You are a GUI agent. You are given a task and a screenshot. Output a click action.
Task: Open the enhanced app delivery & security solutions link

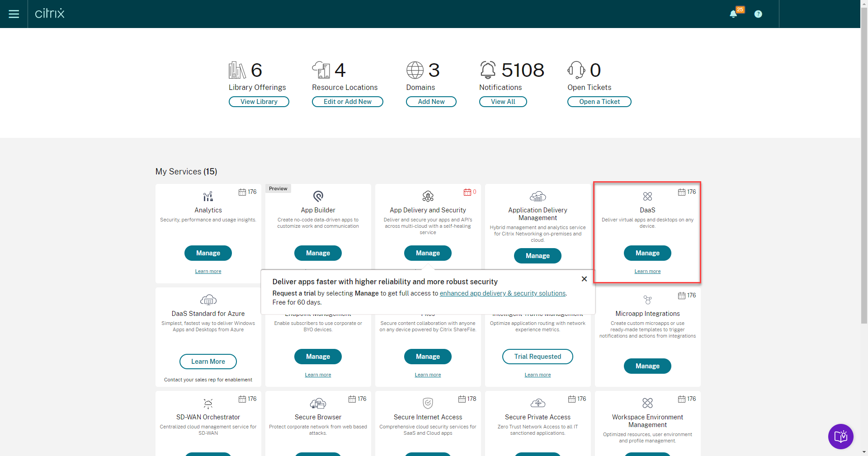(x=503, y=293)
